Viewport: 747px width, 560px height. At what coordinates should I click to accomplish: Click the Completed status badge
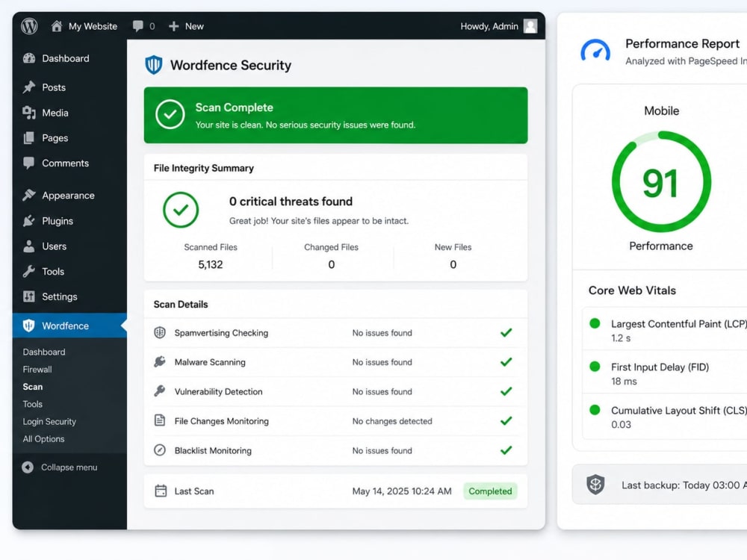coord(490,491)
